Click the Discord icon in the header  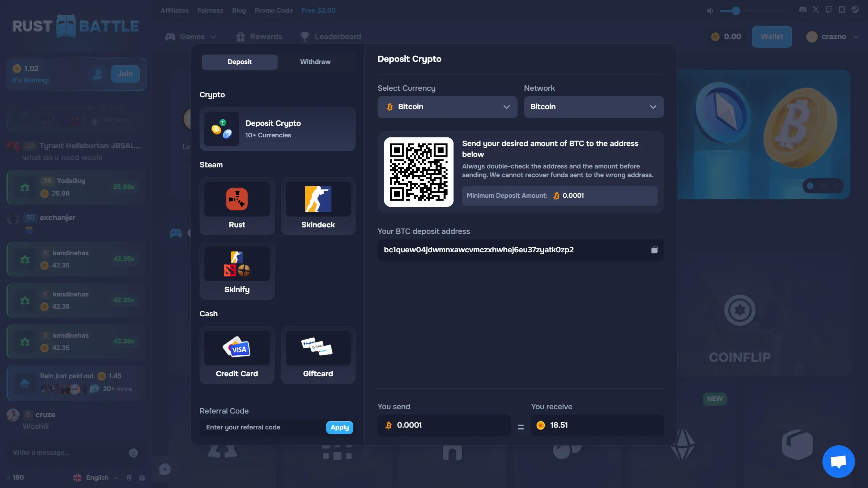(x=803, y=10)
